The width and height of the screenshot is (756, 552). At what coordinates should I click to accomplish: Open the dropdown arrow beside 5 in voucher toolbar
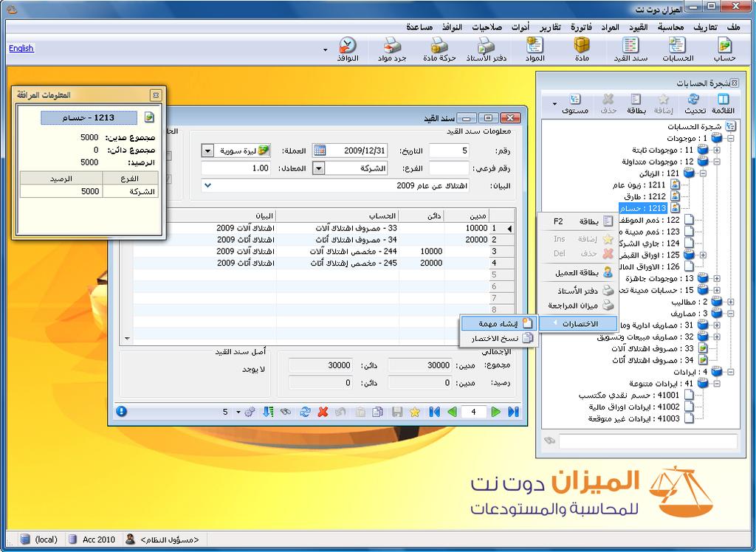(x=238, y=412)
